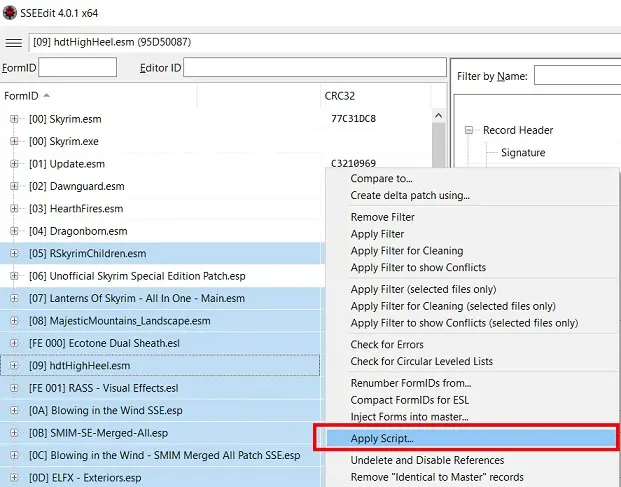Viewport: 621px width, 487px height.
Task: Select the Signature row under Record Header
Action: (523, 152)
